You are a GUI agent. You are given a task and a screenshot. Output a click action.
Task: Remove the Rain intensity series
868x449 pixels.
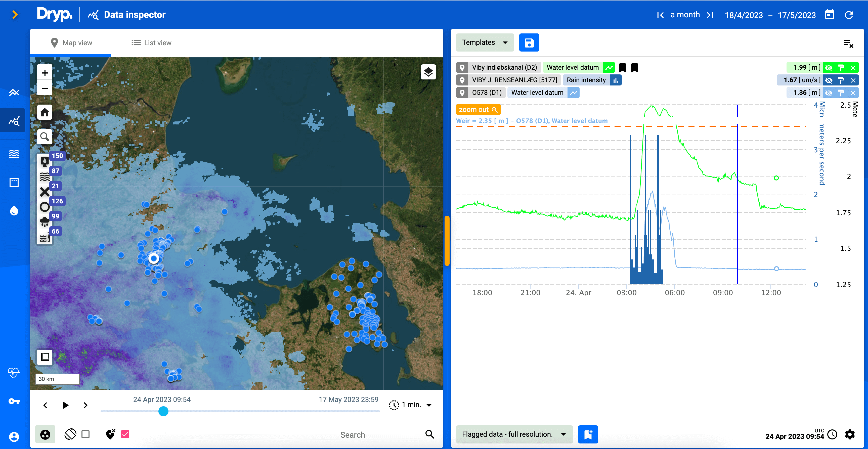click(853, 80)
